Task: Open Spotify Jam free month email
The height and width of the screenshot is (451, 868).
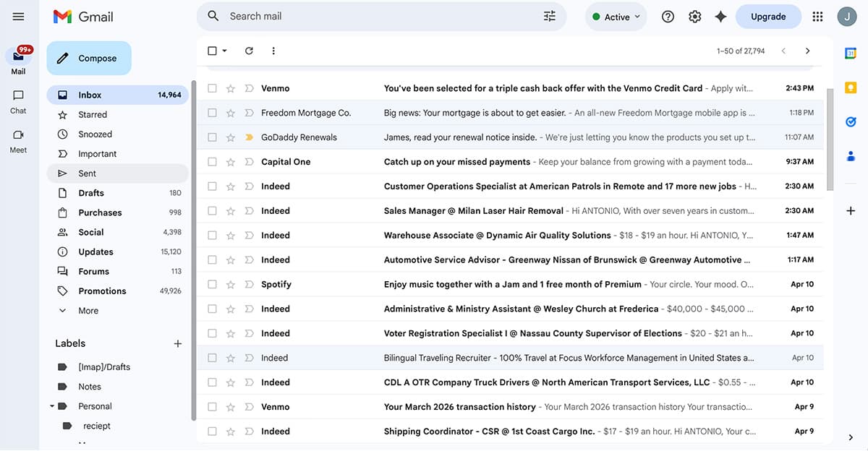Action: click(510, 284)
